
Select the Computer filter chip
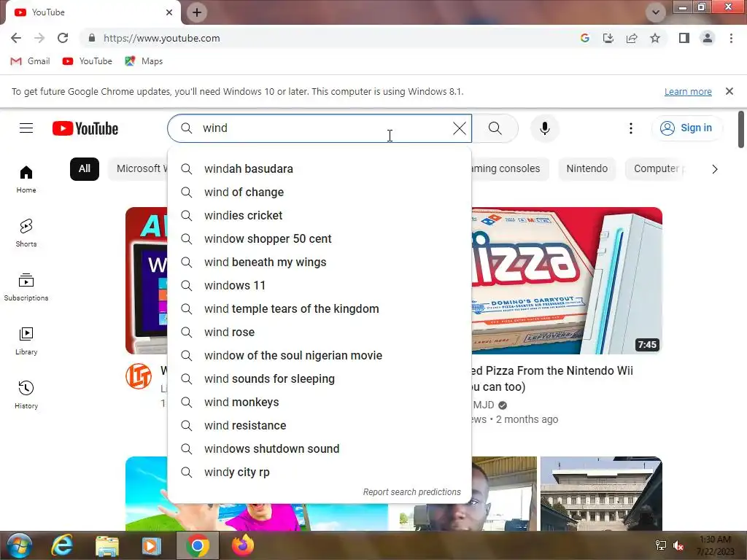tap(656, 168)
